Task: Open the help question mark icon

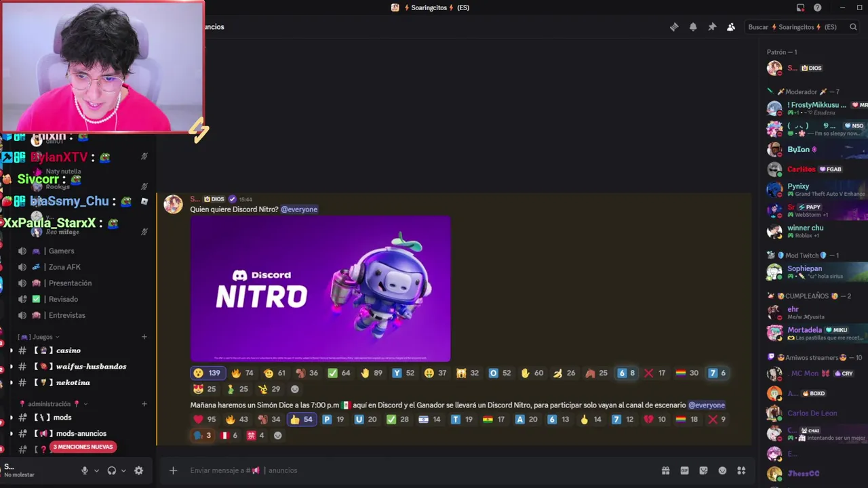Action: pyautogui.click(x=817, y=7)
